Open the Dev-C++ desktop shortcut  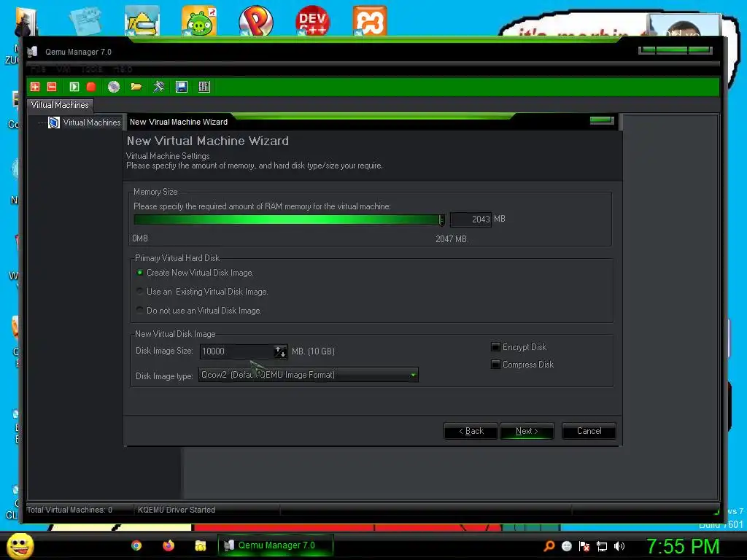(312, 20)
